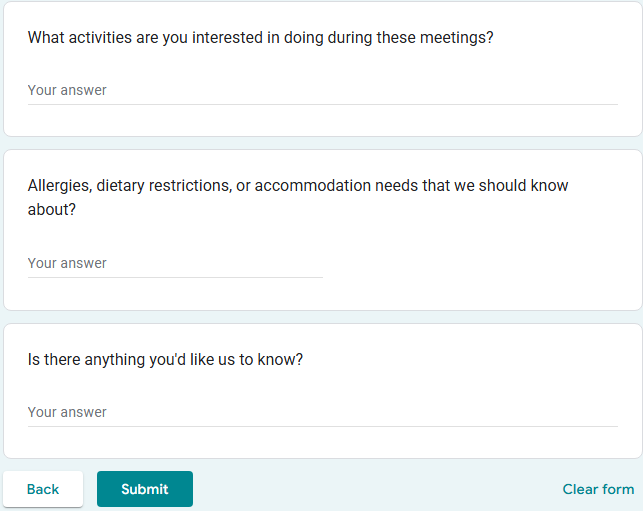Click the gap between the allergies and last question cards
The height and width of the screenshot is (511, 643).
(x=322, y=317)
